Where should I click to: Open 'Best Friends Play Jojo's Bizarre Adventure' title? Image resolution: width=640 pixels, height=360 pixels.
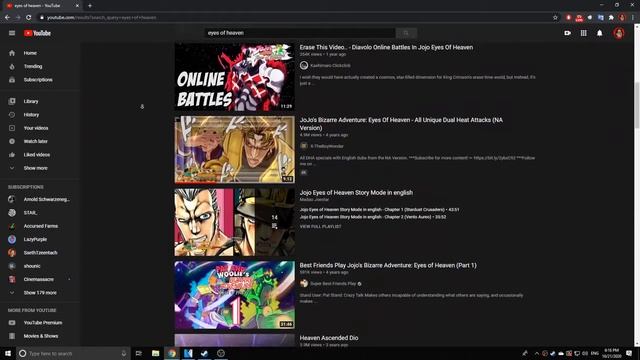(x=388, y=265)
